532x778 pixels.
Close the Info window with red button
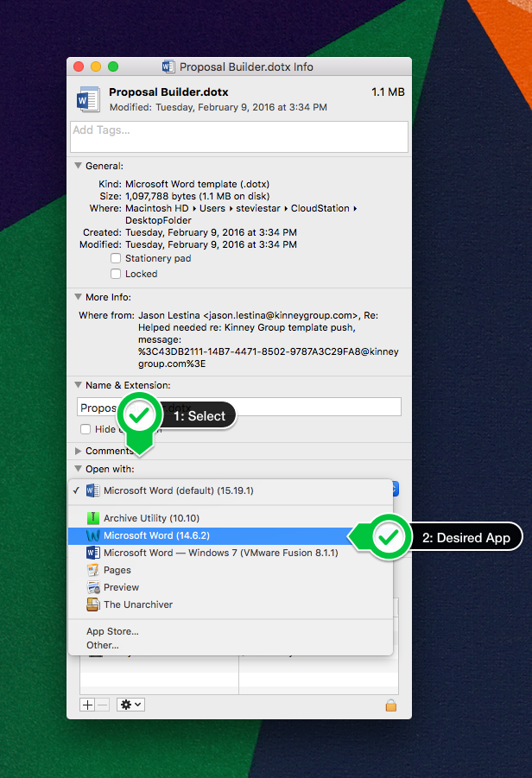point(79,66)
